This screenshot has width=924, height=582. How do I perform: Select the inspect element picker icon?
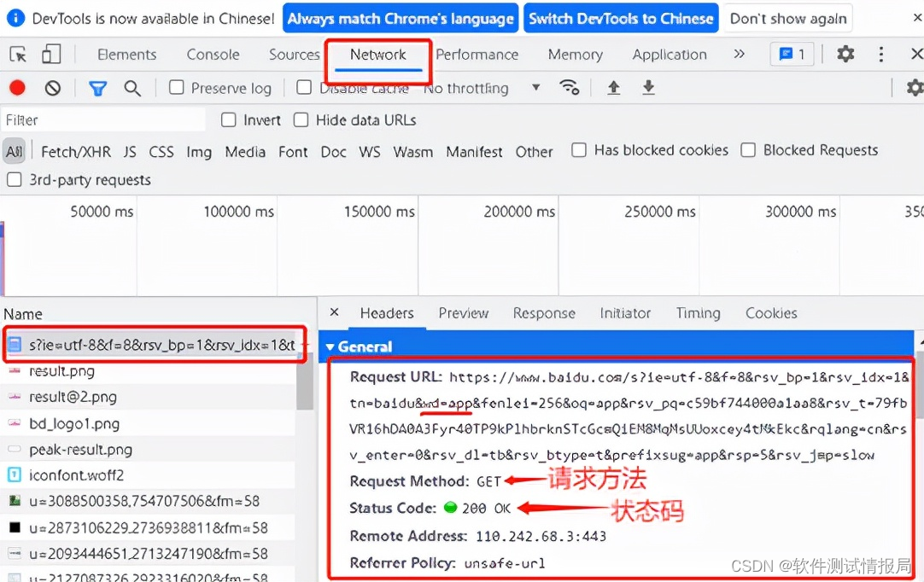click(x=18, y=55)
